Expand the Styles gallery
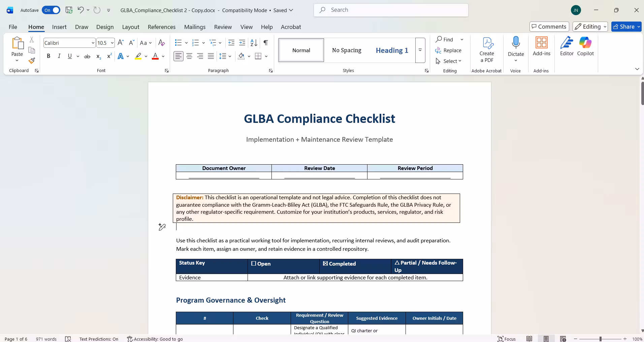This screenshot has height=342, width=644. [420, 50]
